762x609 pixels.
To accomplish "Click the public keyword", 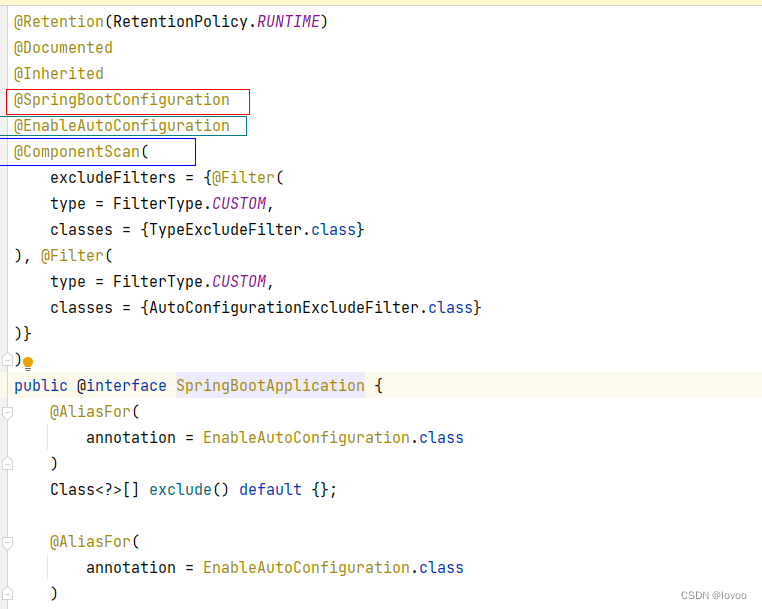I will pyautogui.click(x=41, y=386).
